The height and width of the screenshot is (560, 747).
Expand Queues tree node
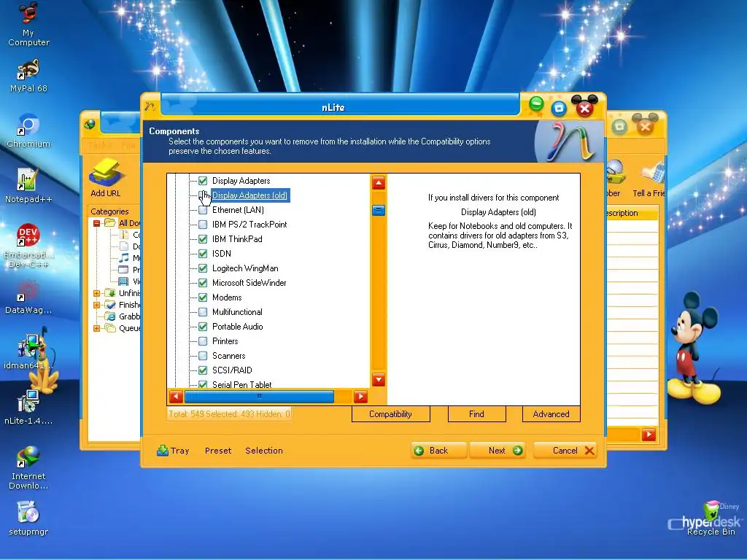click(97, 328)
